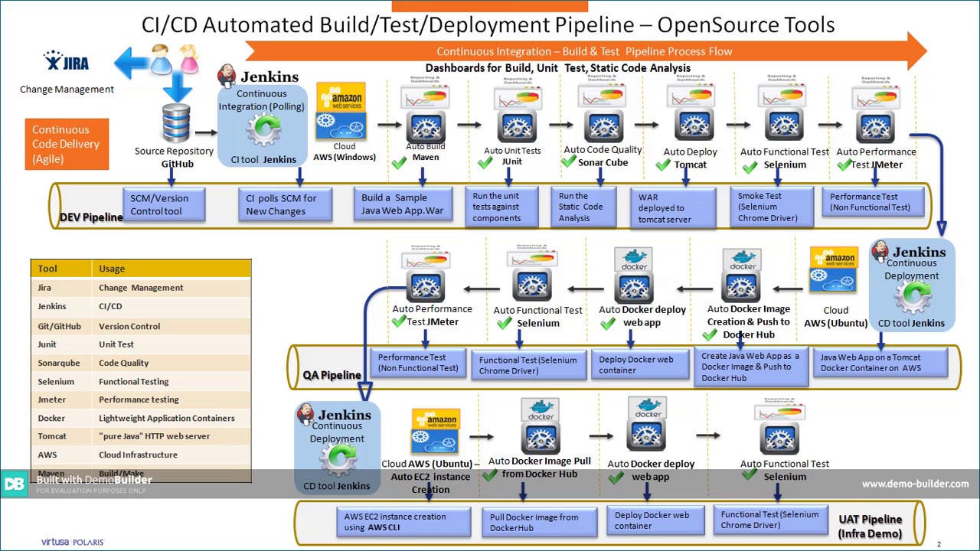Click QA Deploy Docker web container box
This screenshot has height=551, width=980.
639,365
